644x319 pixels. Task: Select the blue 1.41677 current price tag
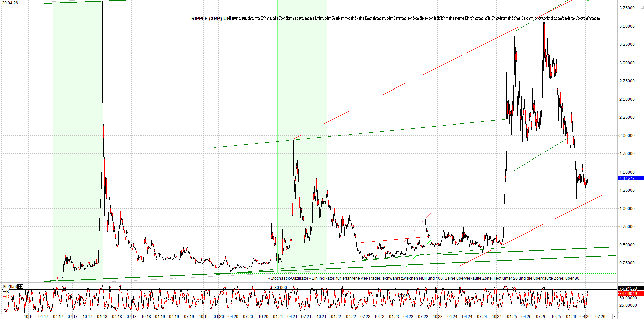coord(630,178)
